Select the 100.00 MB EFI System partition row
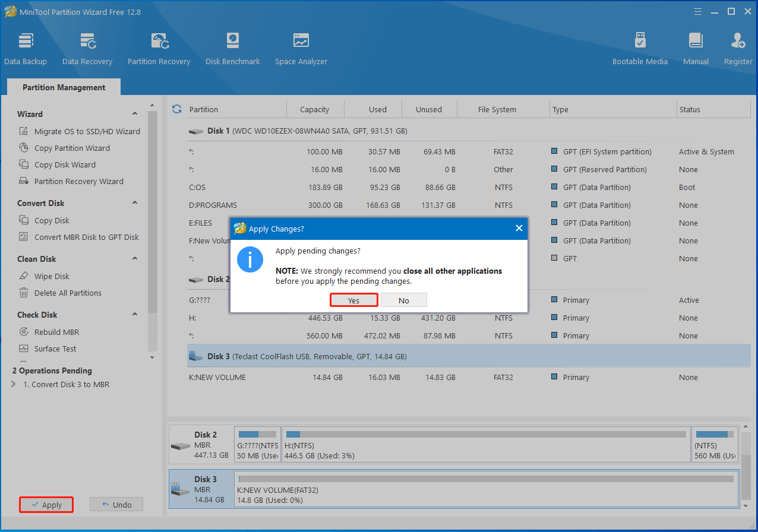 pyautogui.click(x=469, y=151)
